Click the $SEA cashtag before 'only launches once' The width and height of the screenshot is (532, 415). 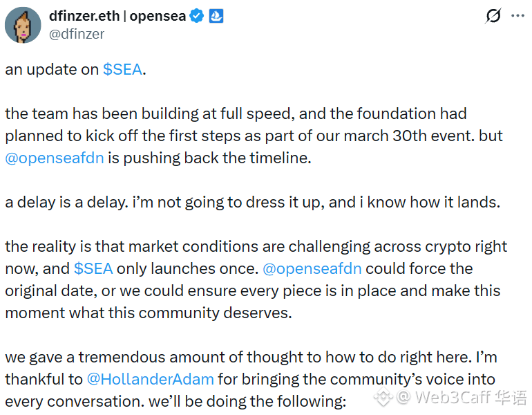point(93,268)
